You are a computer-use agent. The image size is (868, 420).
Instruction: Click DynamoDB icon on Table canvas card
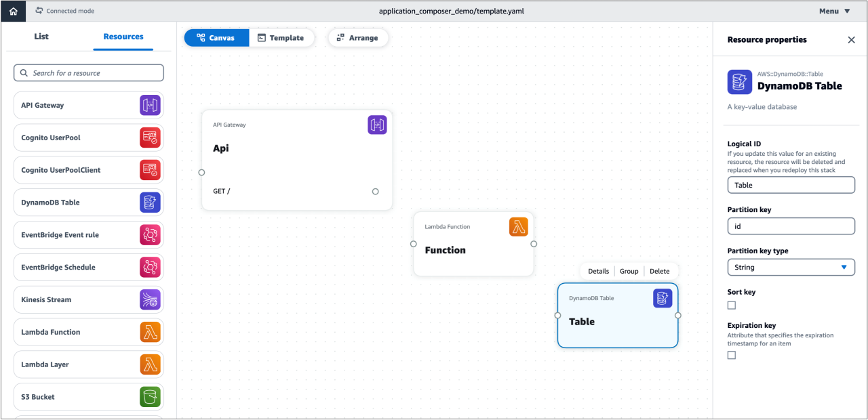(663, 298)
